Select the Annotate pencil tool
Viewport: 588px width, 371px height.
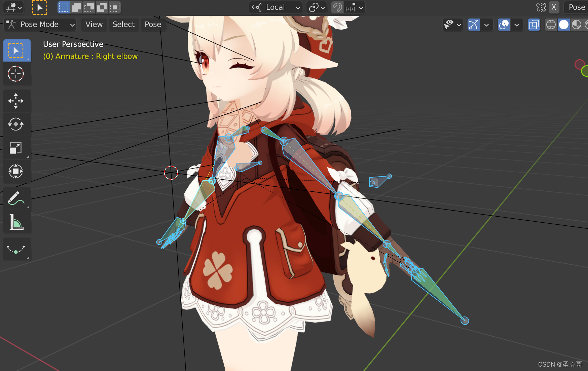[x=16, y=198]
